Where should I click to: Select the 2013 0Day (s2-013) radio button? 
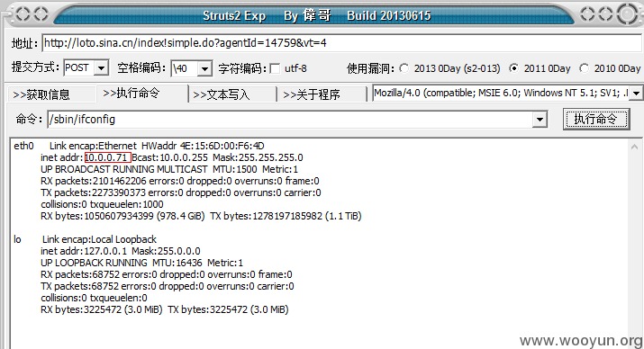pyautogui.click(x=404, y=68)
